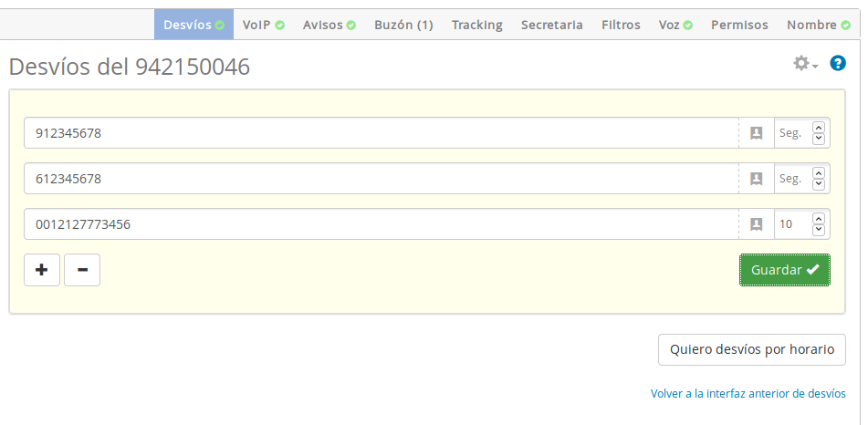This screenshot has width=868, height=425.
Task: Click the blue help question mark icon
Action: pos(837,64)
